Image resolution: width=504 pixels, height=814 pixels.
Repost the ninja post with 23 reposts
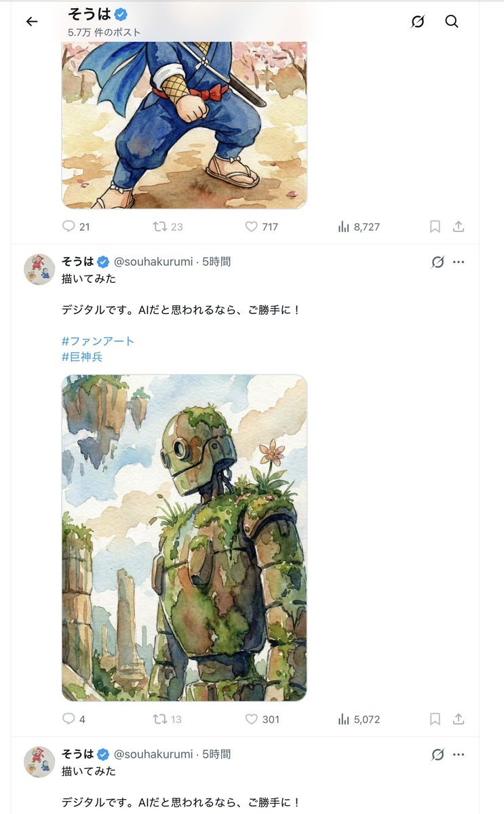168,227
